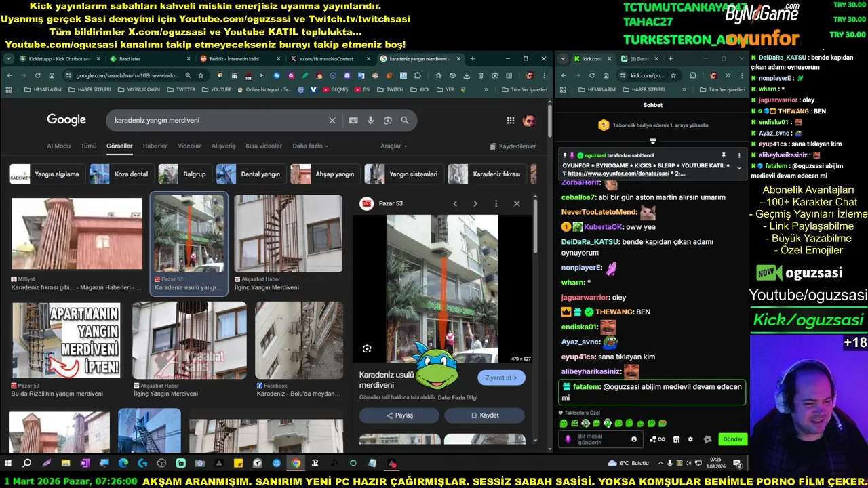868x488 pixels.
Task: Open the Google apps grid
Action: 511,121
